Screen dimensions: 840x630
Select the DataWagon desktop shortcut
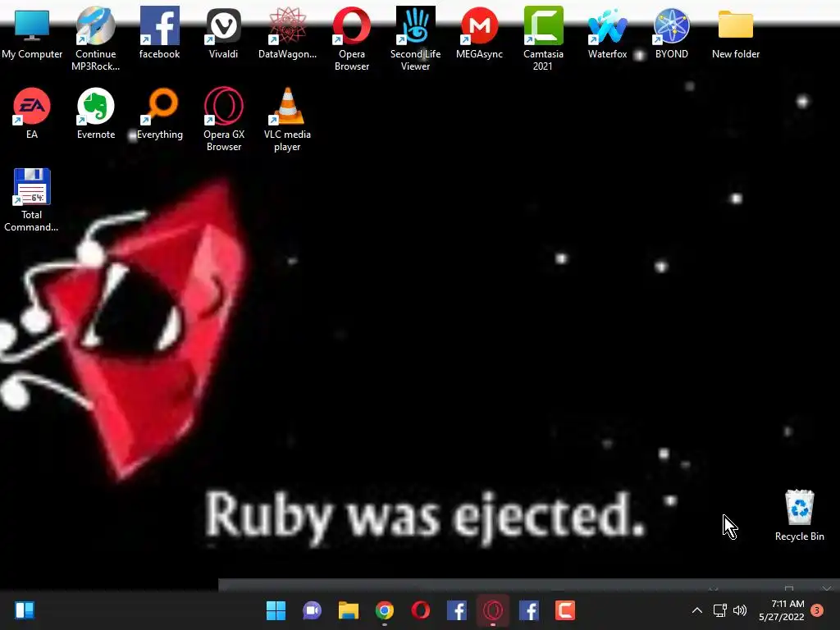[287, 33]
